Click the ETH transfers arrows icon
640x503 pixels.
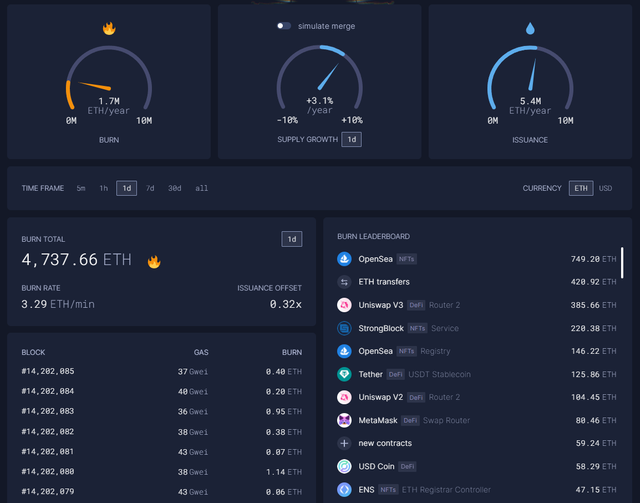pyautogui.click(x=344, y=282)
